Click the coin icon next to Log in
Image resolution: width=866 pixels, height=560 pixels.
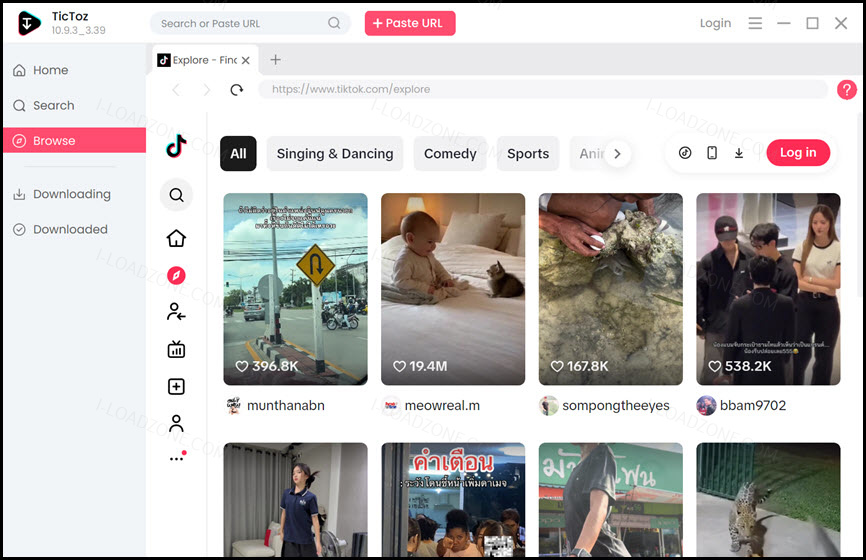[685, 153]
